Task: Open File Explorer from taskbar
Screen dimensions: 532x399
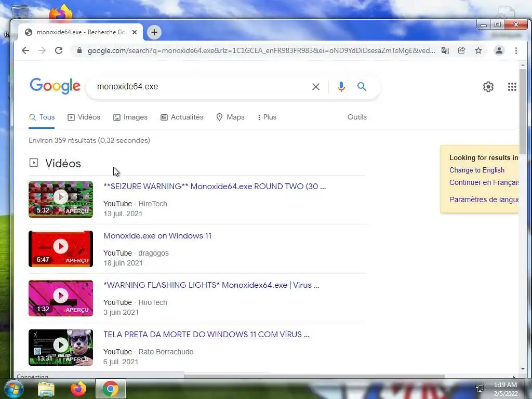Action: click(x=46, y=389)
